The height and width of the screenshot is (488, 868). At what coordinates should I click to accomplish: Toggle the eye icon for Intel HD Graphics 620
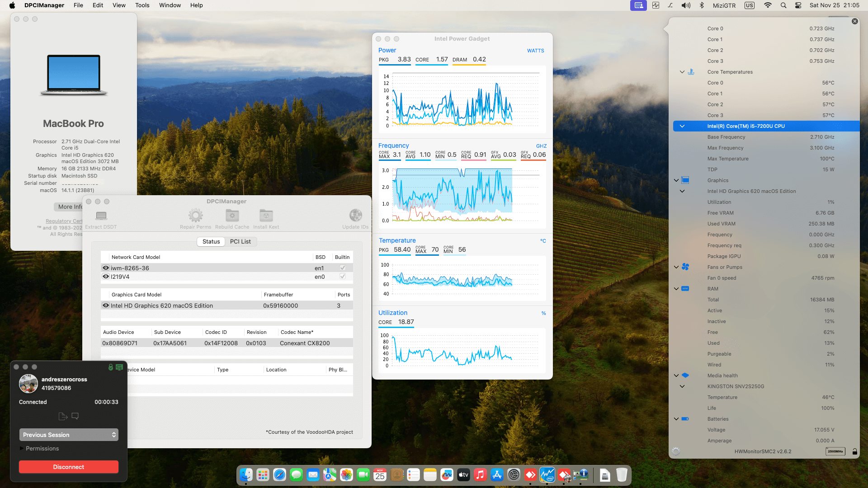coord(106,305)
